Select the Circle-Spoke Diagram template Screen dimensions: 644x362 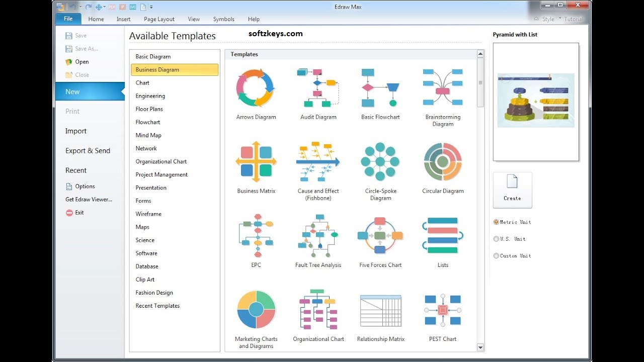tap(380, 171)
